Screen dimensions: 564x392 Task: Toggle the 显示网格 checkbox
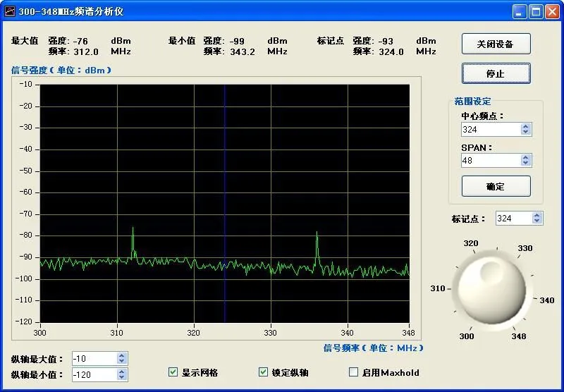[x=173, y=372]
